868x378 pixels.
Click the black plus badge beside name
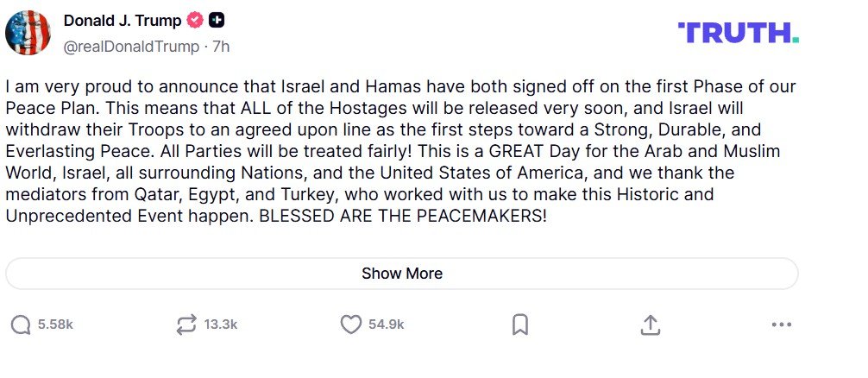point(217,22)
